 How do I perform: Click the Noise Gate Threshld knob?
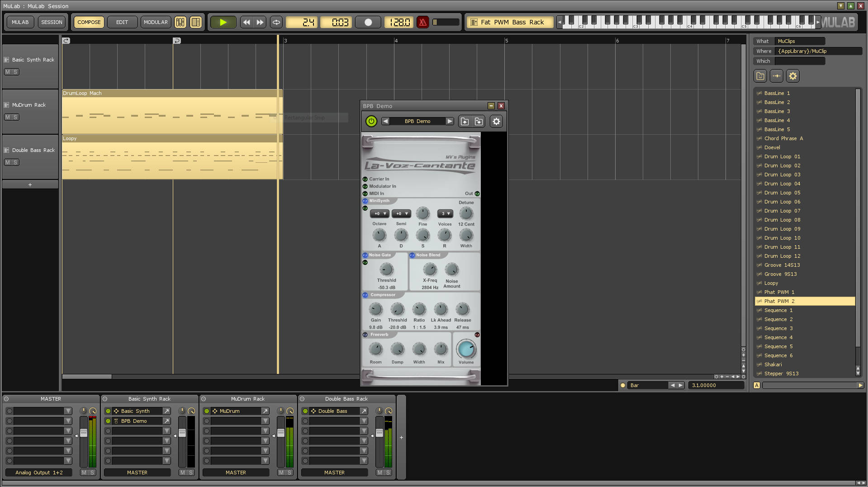click(386, 270)
